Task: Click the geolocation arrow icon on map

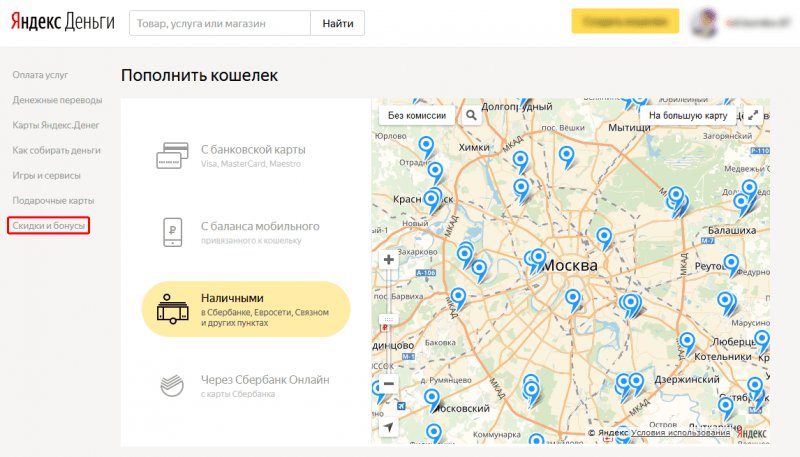Action: click(x=389, y=427)
